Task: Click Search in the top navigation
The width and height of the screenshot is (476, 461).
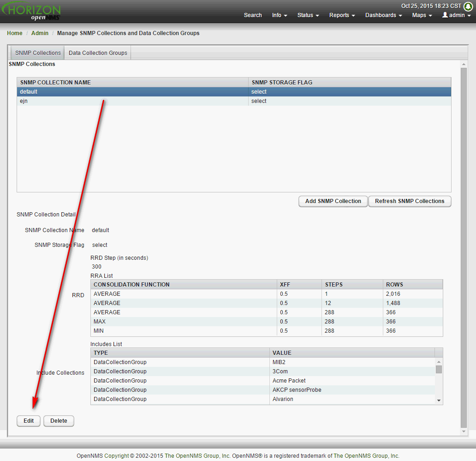Action: [253, 15]
